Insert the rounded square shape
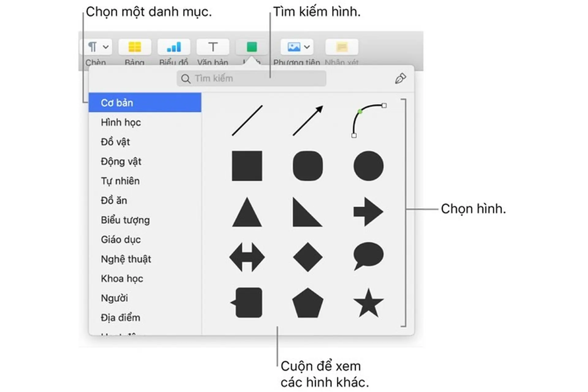The height and width of the screenshot is (392, 588). click(308, 166)
